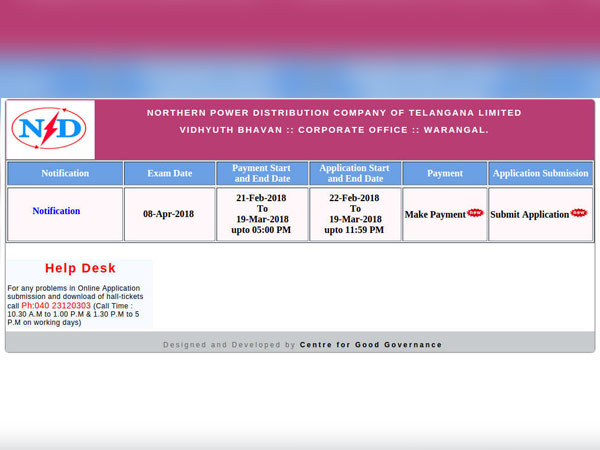Open the blue Notification link
600x450 pixels.
pos(56,211)
